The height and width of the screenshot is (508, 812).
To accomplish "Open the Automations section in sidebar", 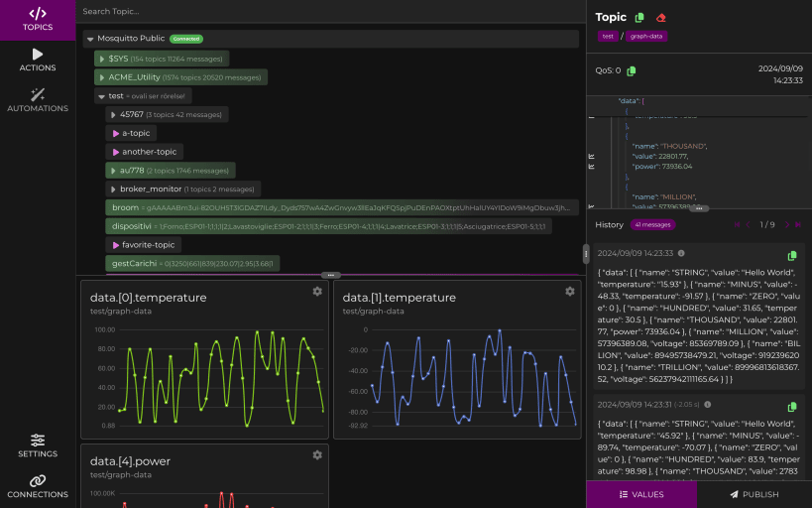I will pyautogui.click(x=38, y=99).
